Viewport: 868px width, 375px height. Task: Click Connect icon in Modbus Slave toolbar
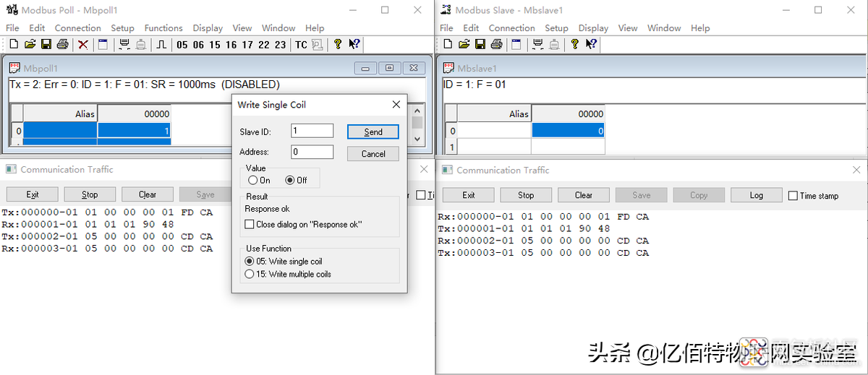click(x=538, y=45)
